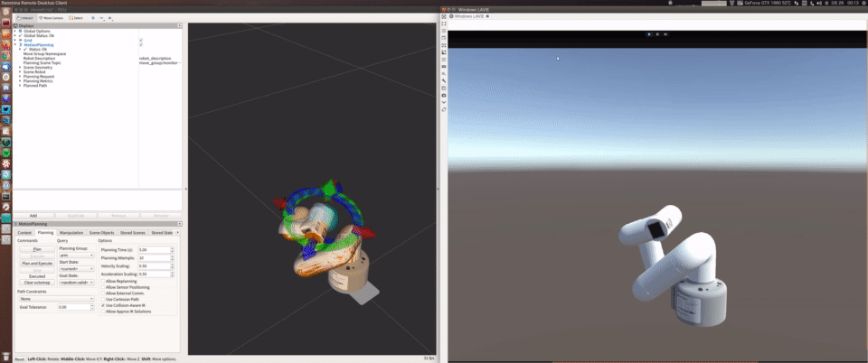Collapse the MotionPlanning display item

[x=15, y=45]
